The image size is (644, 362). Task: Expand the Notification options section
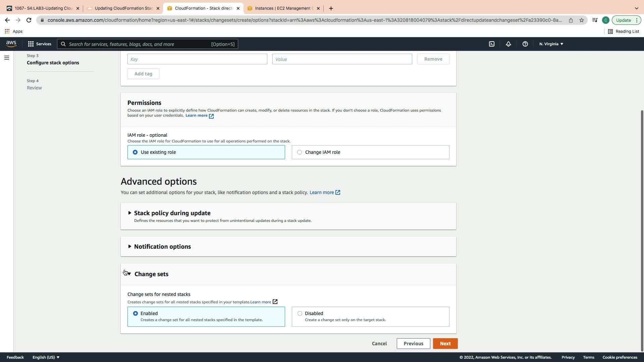coord(162,247)
